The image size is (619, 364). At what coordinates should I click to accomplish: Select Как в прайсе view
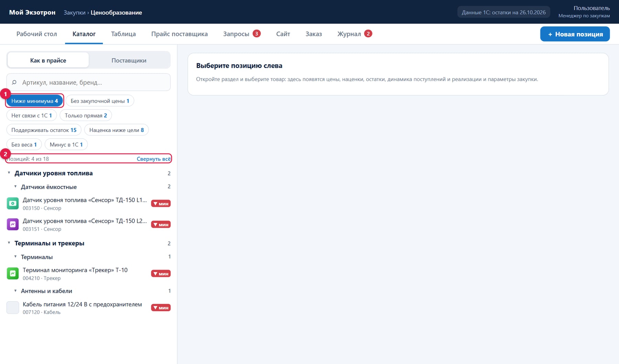click(x=48, y=60)
